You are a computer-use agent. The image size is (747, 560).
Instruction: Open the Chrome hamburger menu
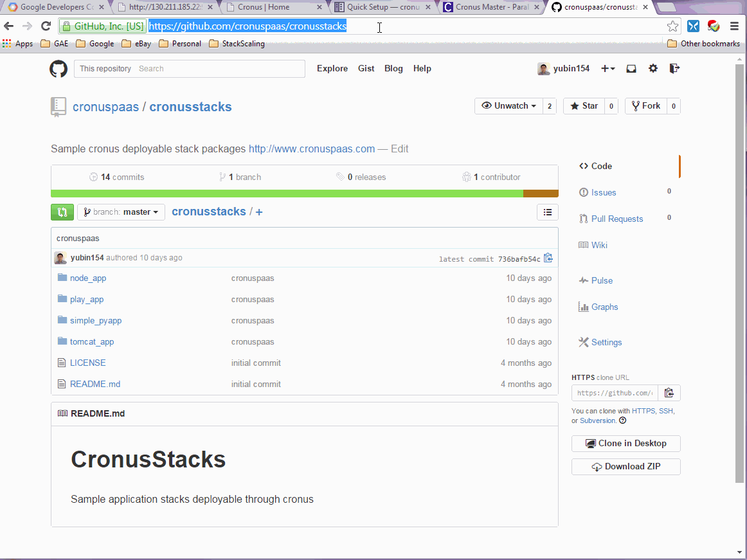tap(734, 26)
